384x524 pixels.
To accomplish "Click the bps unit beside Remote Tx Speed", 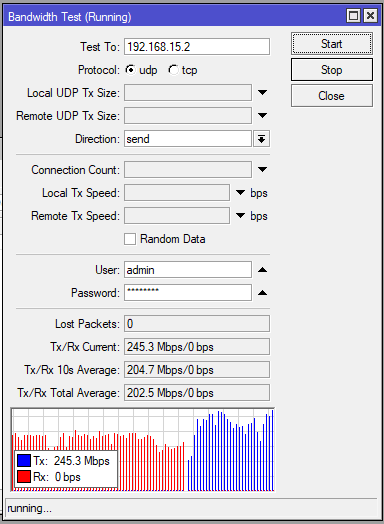I will (259, 216).
